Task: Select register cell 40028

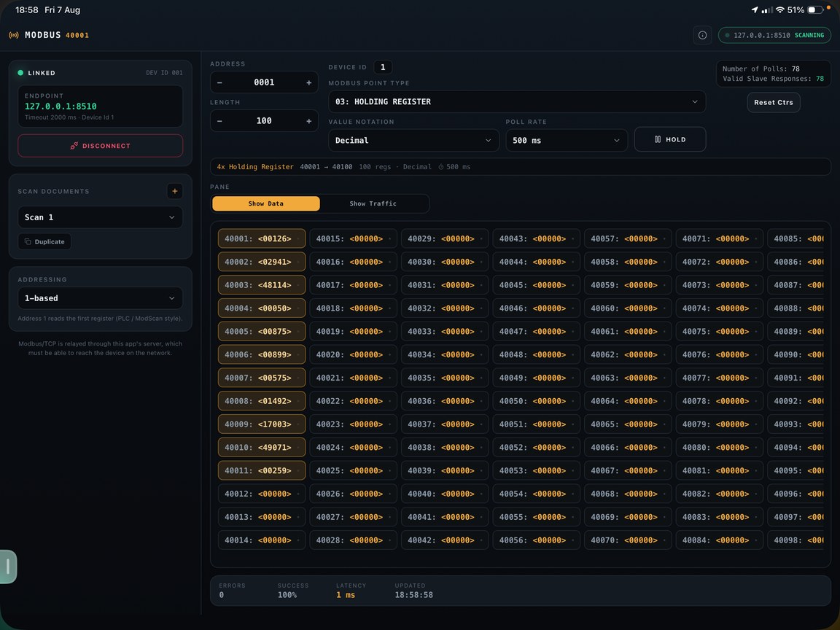Action: point(353,540)
